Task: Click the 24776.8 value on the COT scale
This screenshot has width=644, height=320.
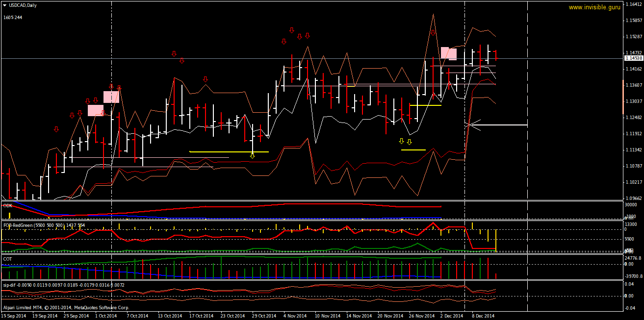Action: click(x=634, y=258)
